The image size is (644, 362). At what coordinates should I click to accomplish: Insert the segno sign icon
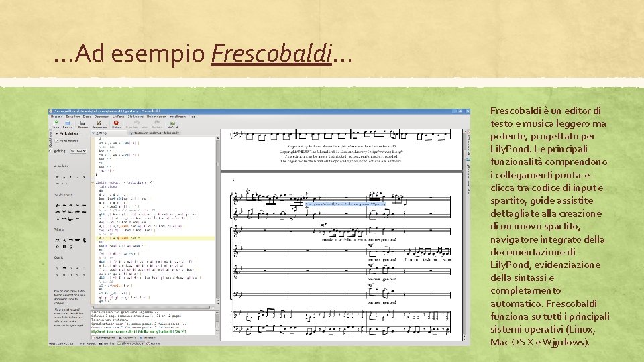coord(84,240)
